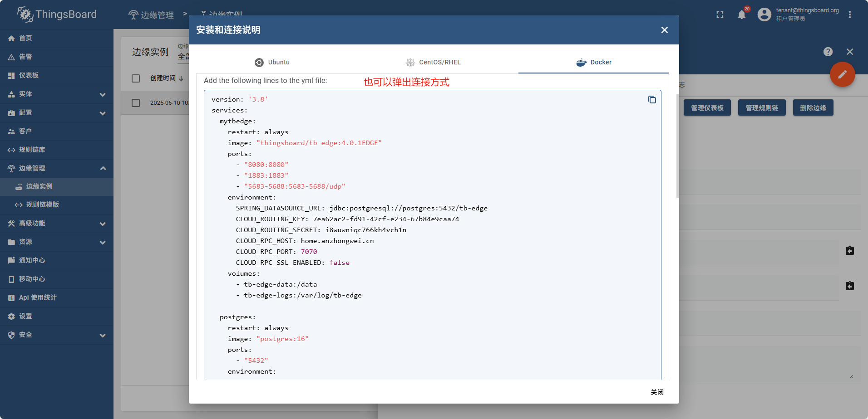Open 规则链模版 in the sidebar
Viewport: 868px width, 419px height.
click(x=42, y=205)
